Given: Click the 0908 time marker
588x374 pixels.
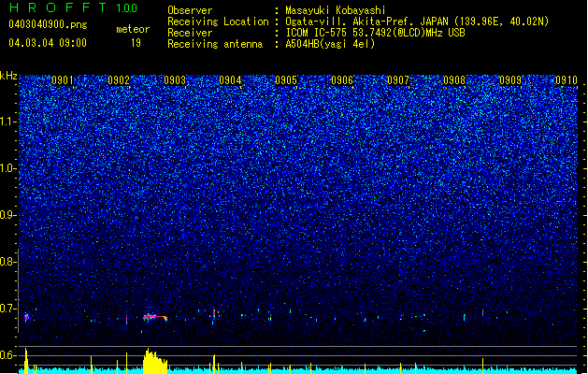Looking at the screenshot, I should tap(454, 80).
